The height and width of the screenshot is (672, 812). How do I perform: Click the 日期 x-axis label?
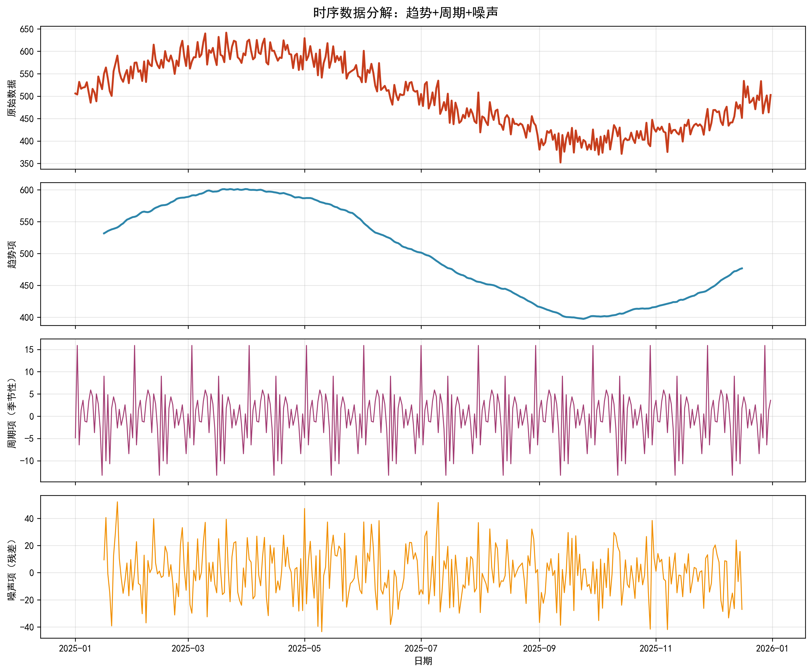click(423, 661)
